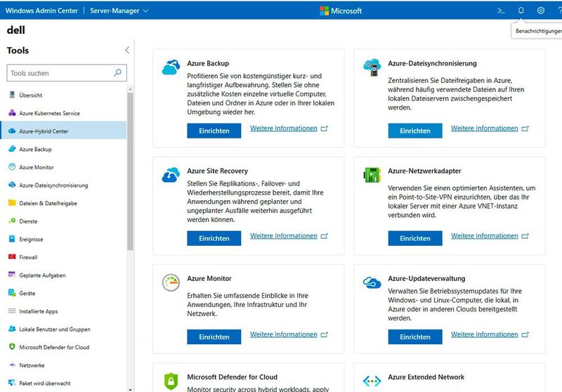The height and width of the screenshot is (392, 562).
Task: Click the Installierte Apps list icon
Action: pyautogui.click(x=12, y=311)
